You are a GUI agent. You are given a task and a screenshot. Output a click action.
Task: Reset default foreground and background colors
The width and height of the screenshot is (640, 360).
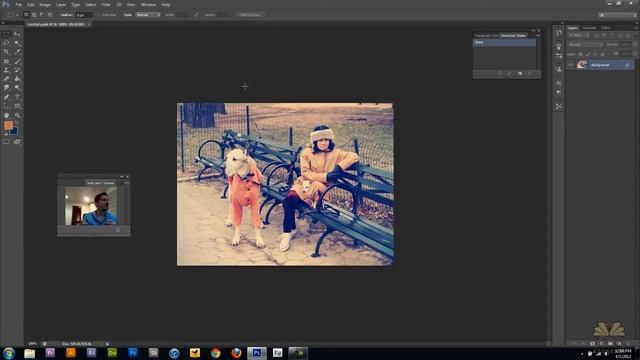click(x=6, y=133)
